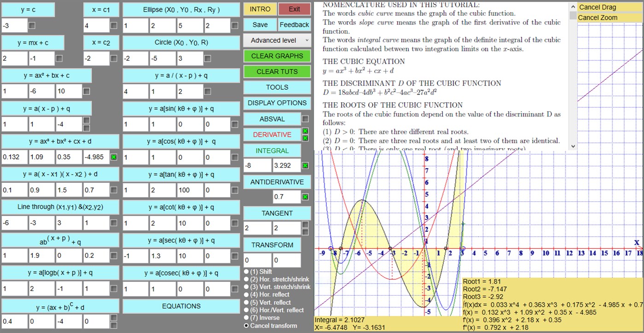Click the TANGENT button

(x=277, y=213)
